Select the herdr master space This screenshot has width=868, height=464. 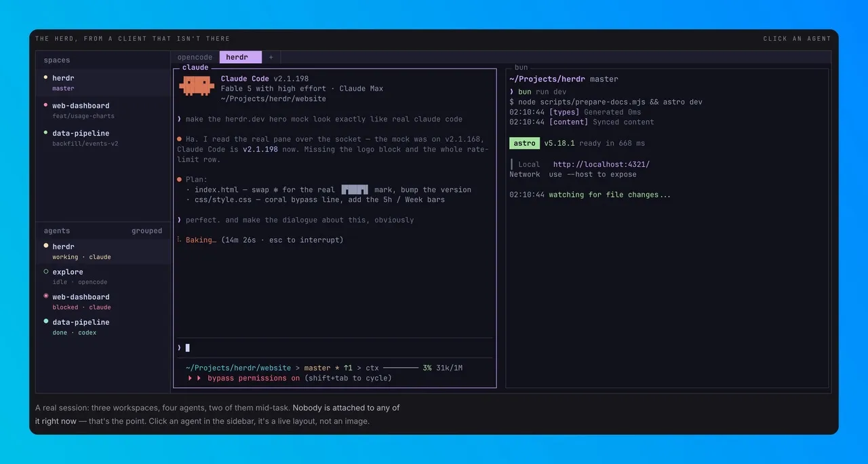pyautogui.click(x=102, y=83)
